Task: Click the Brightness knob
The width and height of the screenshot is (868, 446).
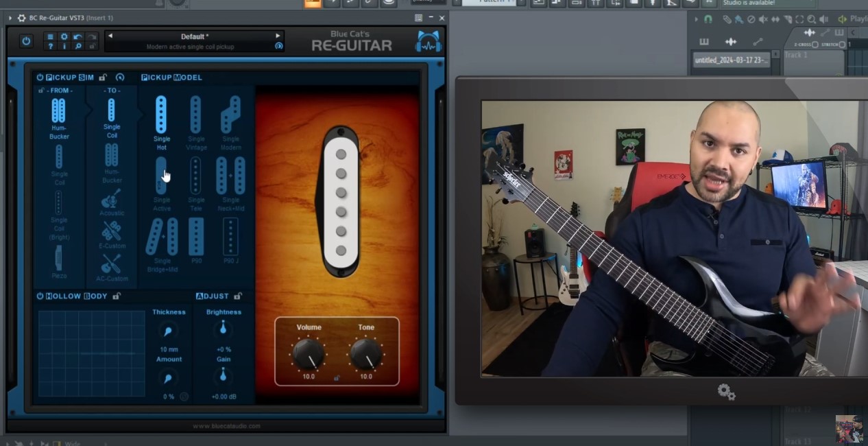Action: click(x=222, y=331)
